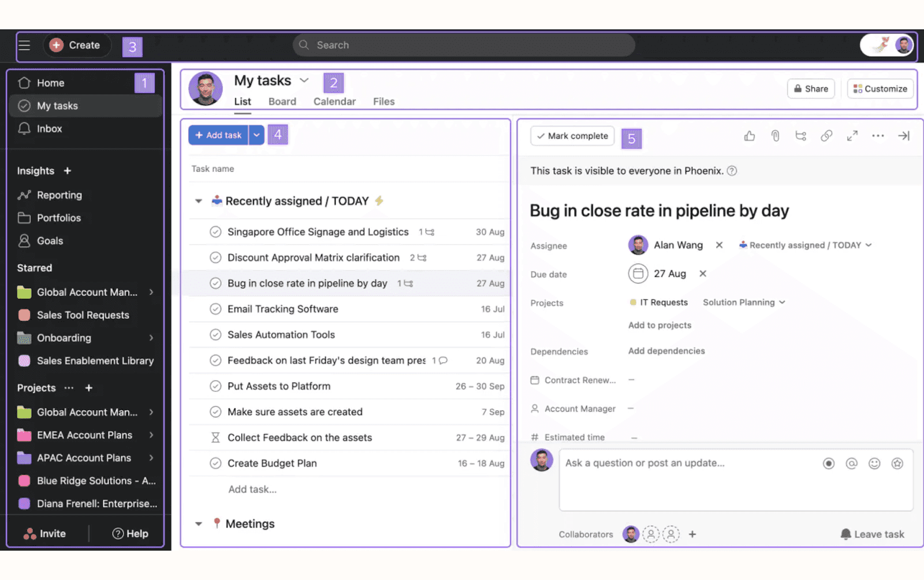Screen dimensions: 924x580
Task: Click the Share button
Action: click(811, 88)
